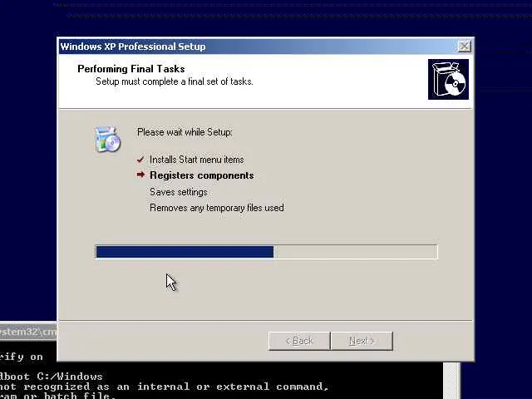Click 'Saves settings' line
The width and height of the screenshot is (532, 399).
[179, 192]
